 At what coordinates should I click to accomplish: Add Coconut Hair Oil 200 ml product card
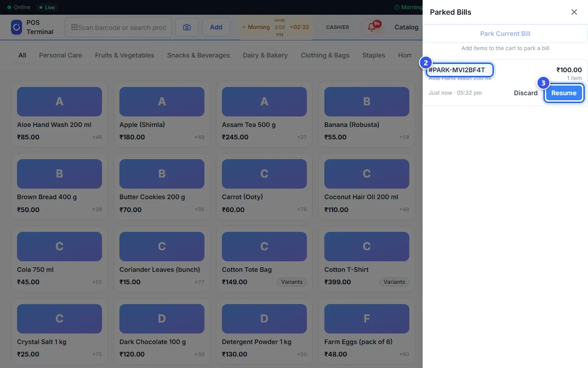point(367,186)
